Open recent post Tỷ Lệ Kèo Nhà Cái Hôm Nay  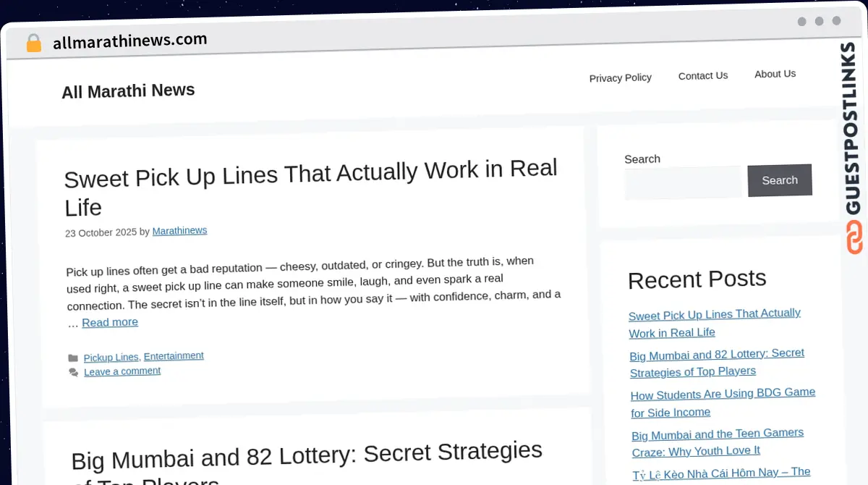(721, 473)
